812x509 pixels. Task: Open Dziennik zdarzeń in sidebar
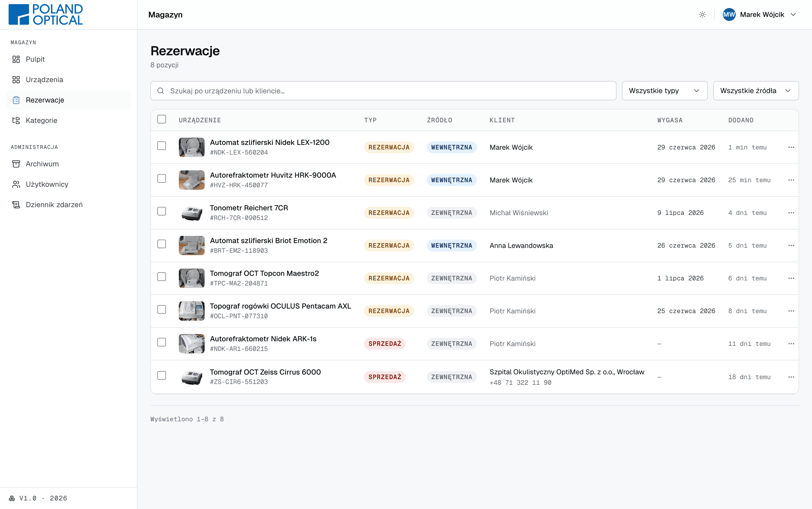click(68, 205)
